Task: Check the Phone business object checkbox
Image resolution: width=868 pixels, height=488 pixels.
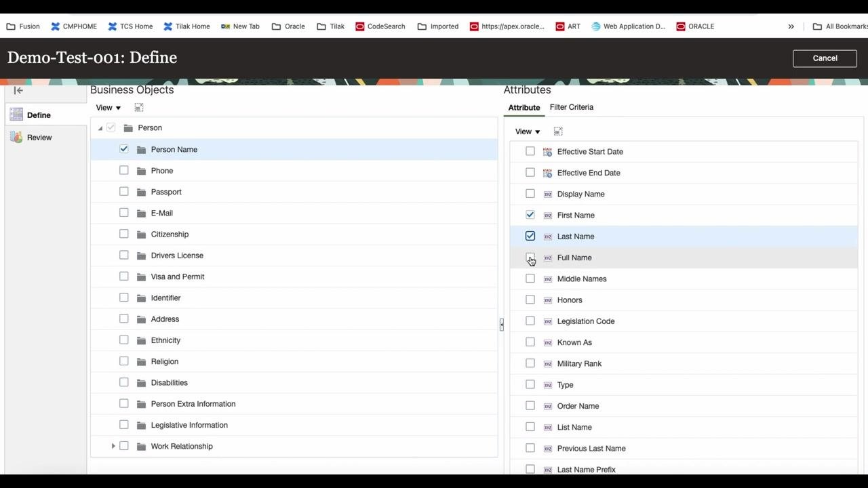Action: [124, 170]
